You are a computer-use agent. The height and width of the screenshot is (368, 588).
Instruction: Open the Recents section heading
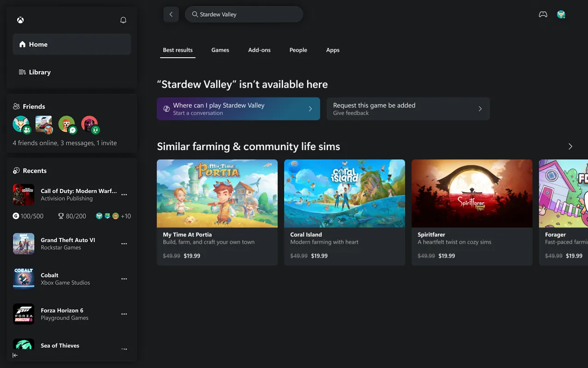click(x=35, y=171)
